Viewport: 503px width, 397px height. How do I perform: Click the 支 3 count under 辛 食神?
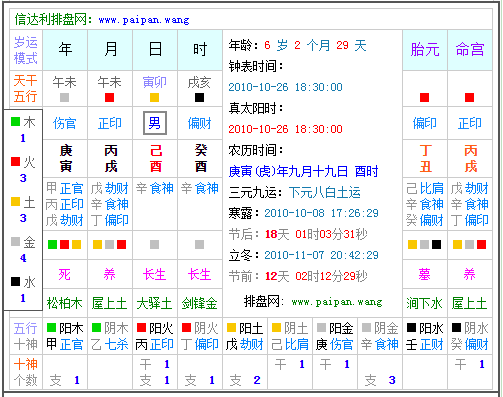380,380
